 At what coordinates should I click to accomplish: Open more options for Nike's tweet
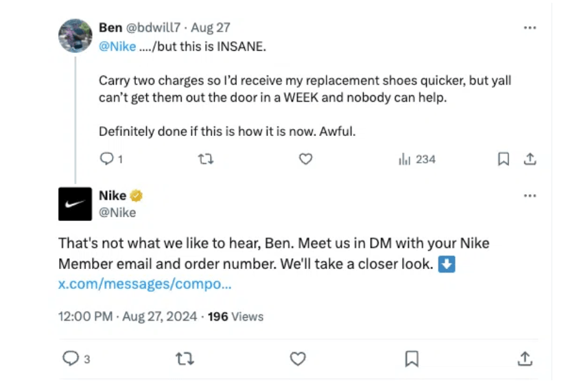coord(530,196)
